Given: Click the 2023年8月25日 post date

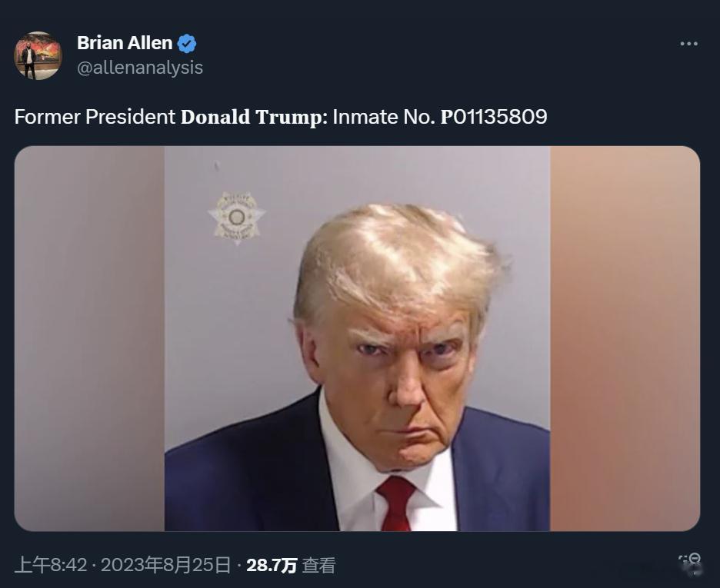Looking at the screenshot, I should pyautogui.click(x=165, y=565).
